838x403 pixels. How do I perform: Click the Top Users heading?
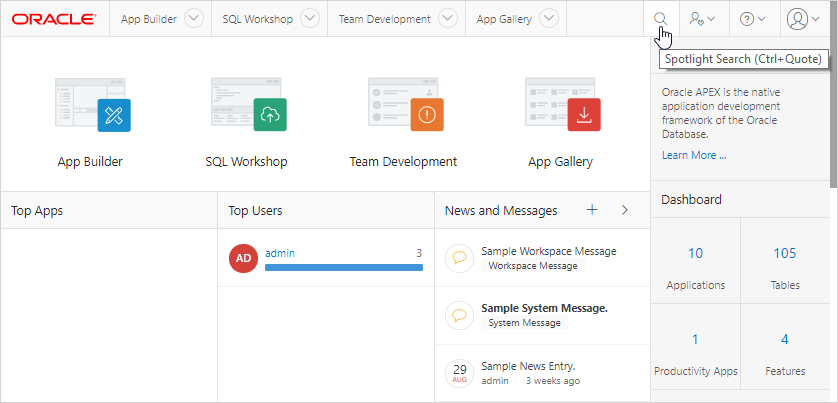255,211
